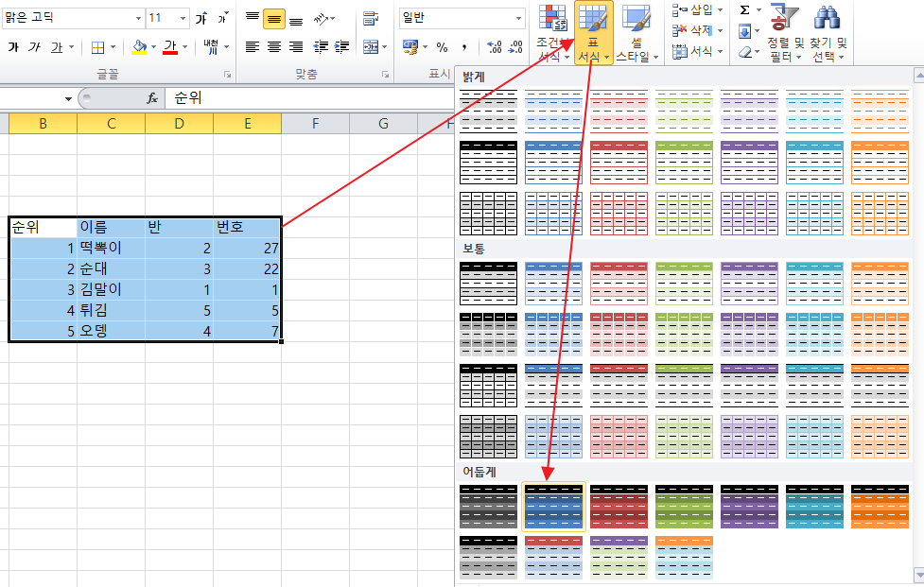This screenshot has width=924, height=587.
Task: Click the Increase Decimal icon
Action: [x=495, y=47]
